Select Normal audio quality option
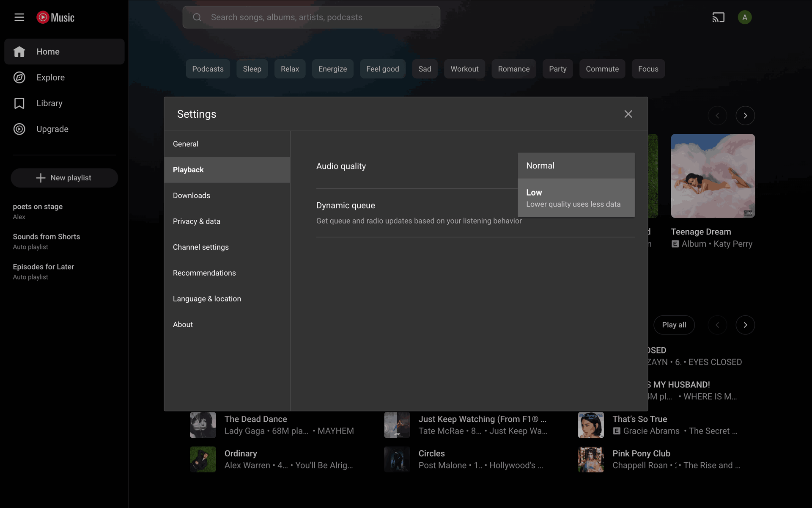Viewport: 812px width, 508px height. [x=576, y=166]
